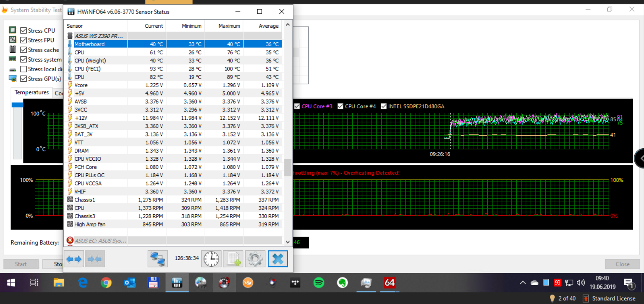Expand HWiNFO window with the left-right arrows
Viewport: 644px width, 304px height.
point(74,259)
